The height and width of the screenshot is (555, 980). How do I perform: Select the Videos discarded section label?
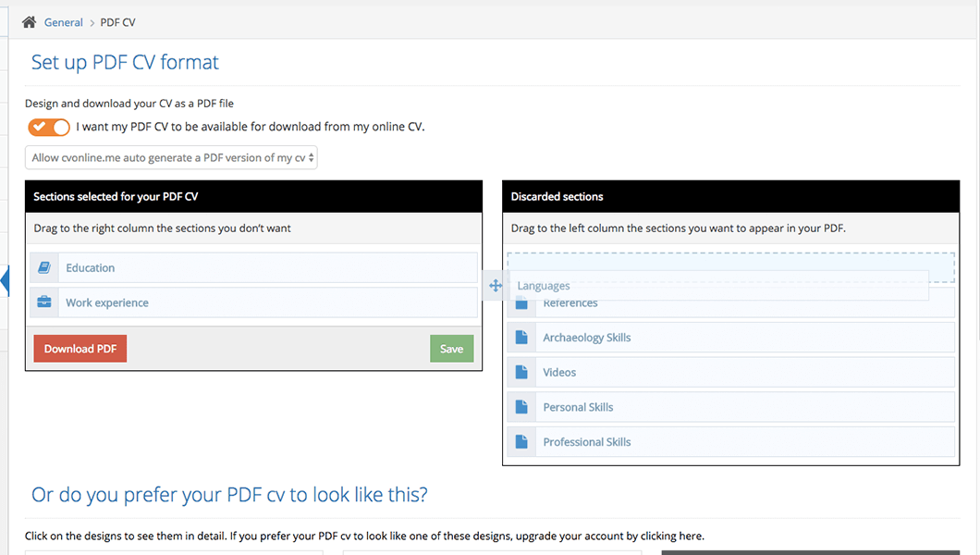(559, 373)
